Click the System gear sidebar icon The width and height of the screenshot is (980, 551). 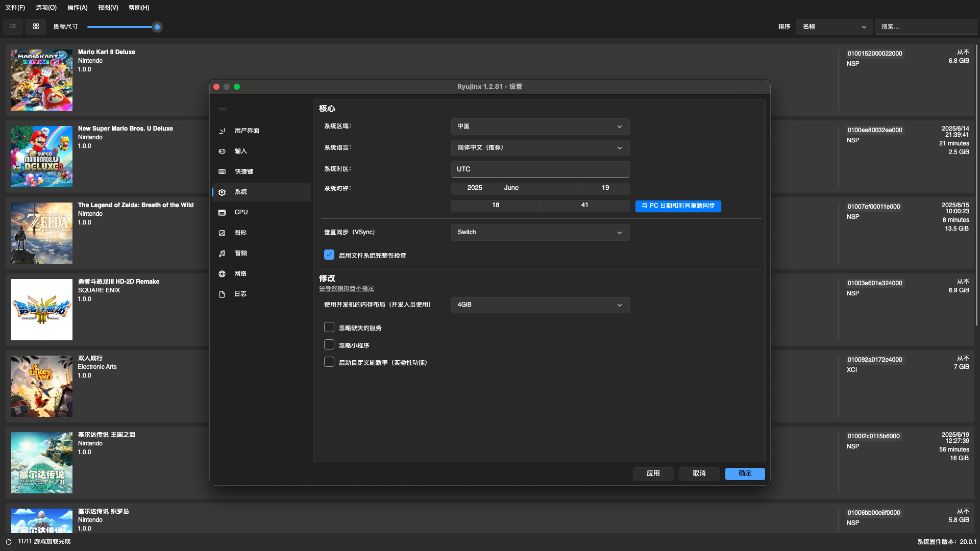(222, 192)
